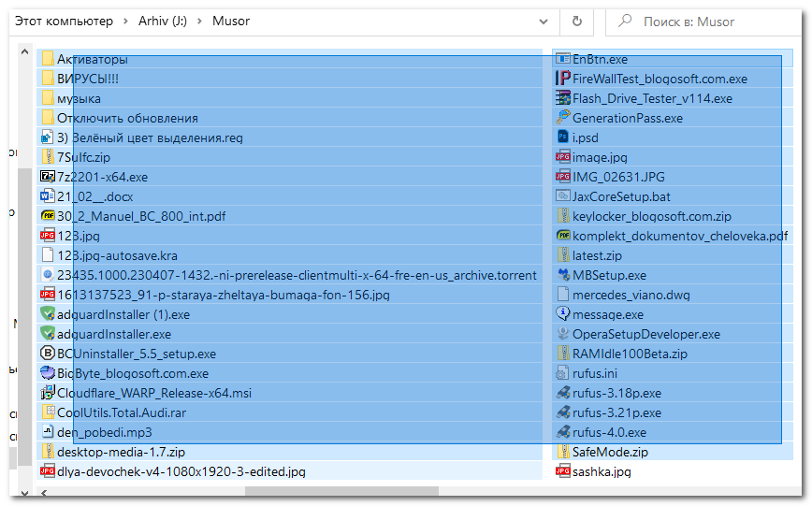Select the sashka.jpg file name

[x=602, y=471]
